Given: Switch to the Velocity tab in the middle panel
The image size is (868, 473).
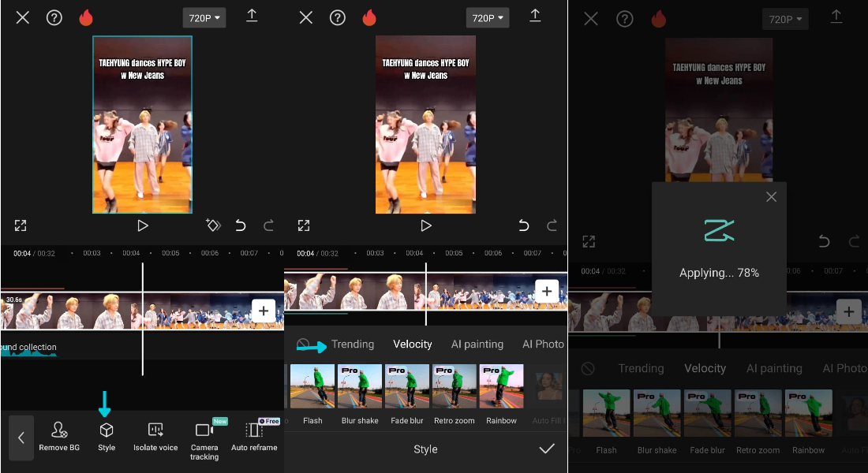Looking at the screenshot, I should (x=413, y=344).
